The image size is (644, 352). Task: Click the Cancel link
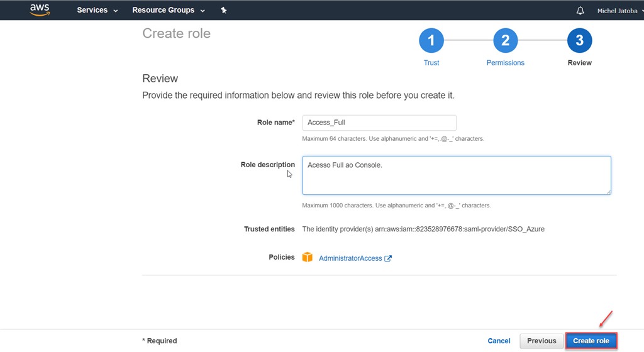point(499,341)
